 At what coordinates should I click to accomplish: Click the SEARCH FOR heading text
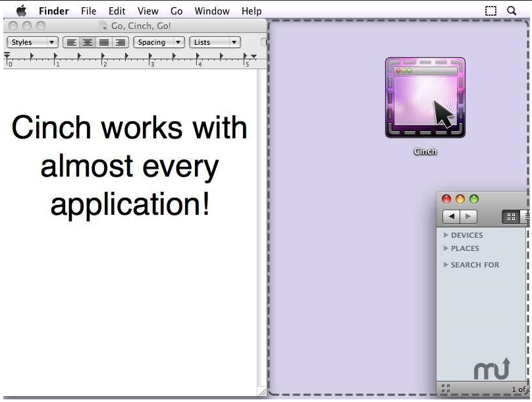pos(475,265)
